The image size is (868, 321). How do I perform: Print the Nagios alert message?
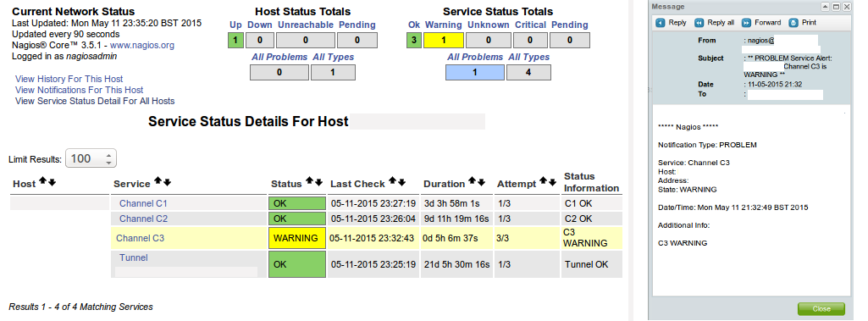tap(803, 23)
